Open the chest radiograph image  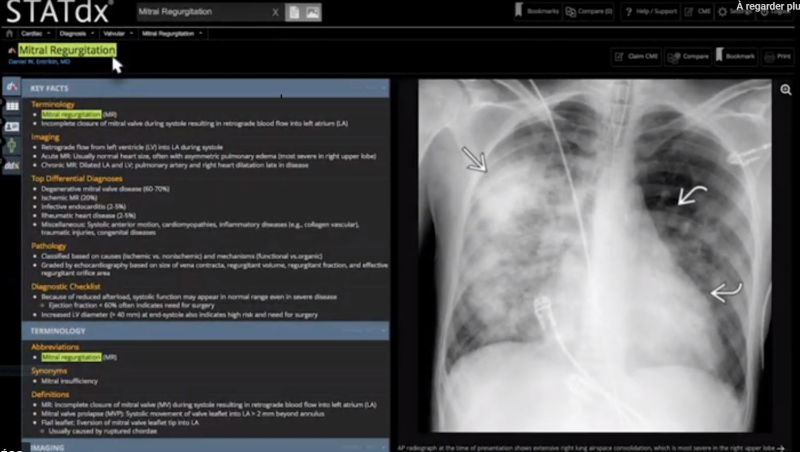point(594,255)
